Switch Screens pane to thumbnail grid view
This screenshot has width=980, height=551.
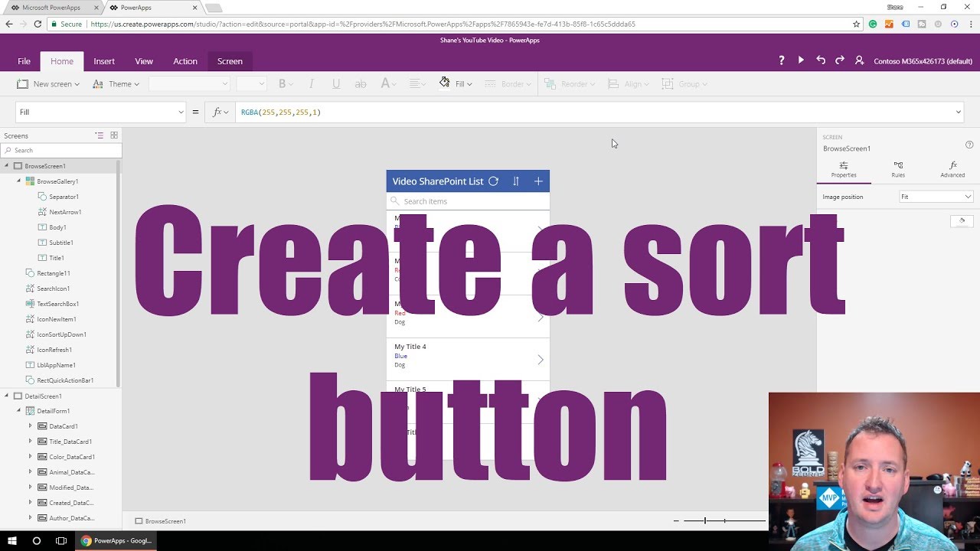click(114, 135)
